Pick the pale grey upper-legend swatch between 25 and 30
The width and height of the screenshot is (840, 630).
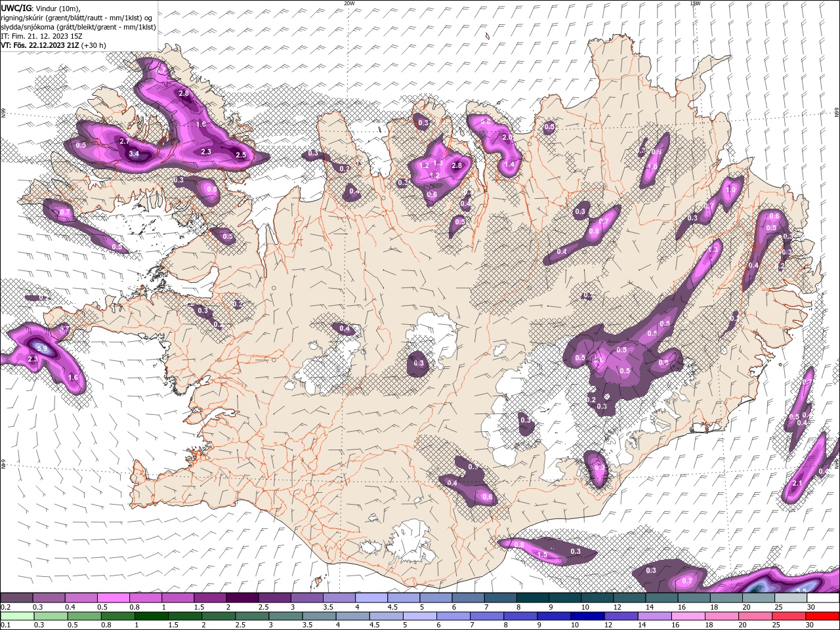pos(791,598)
